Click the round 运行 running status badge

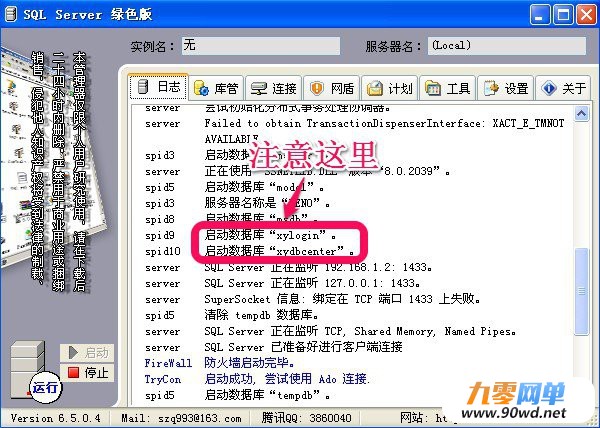pos(46,388)
